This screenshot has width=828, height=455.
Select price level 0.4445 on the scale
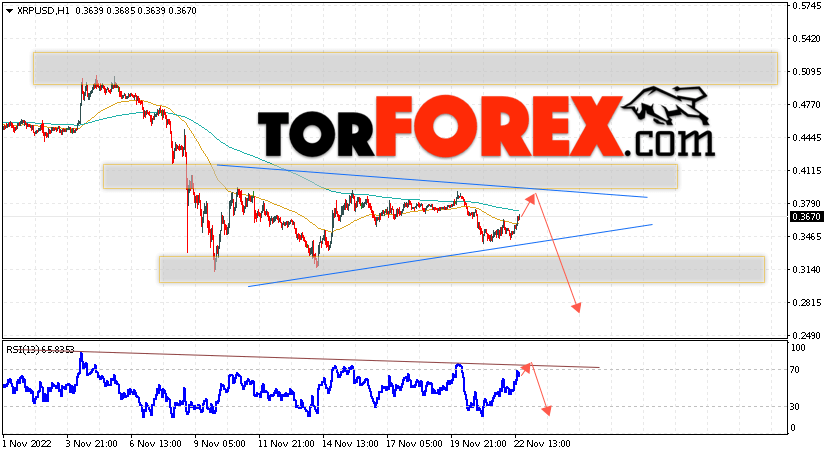(x=806, y=138)
